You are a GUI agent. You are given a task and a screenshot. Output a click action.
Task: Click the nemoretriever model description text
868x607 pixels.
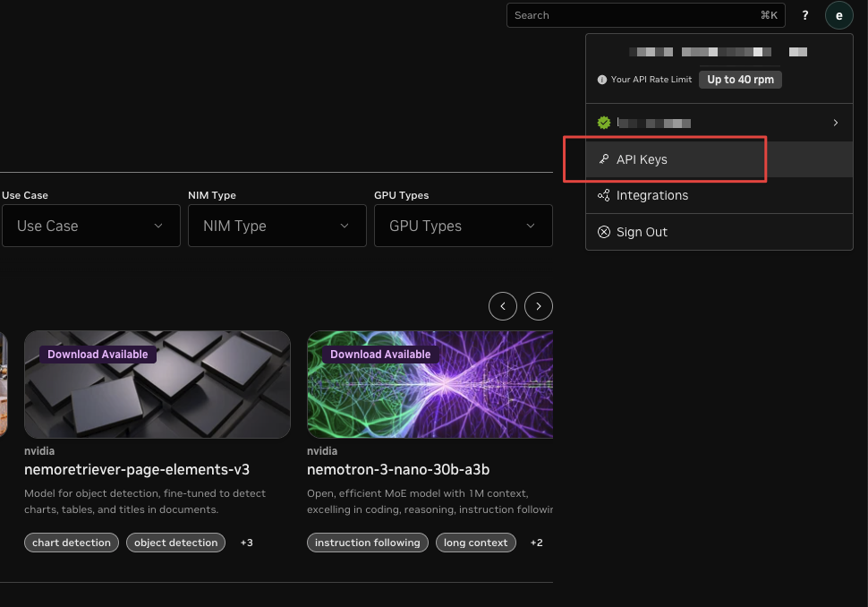click(x=145, y=501)
